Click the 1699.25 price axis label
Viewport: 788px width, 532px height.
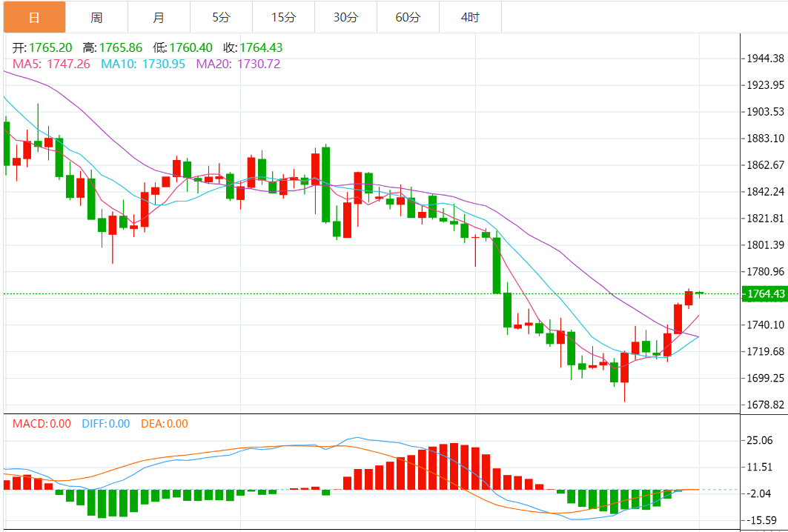click(765, 378)
